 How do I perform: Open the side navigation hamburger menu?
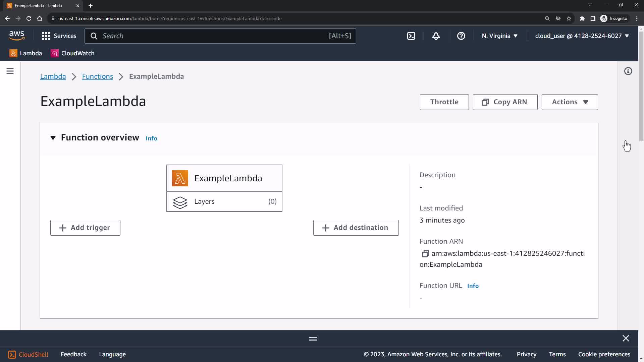pyautogui.click(x=10, y=71)
